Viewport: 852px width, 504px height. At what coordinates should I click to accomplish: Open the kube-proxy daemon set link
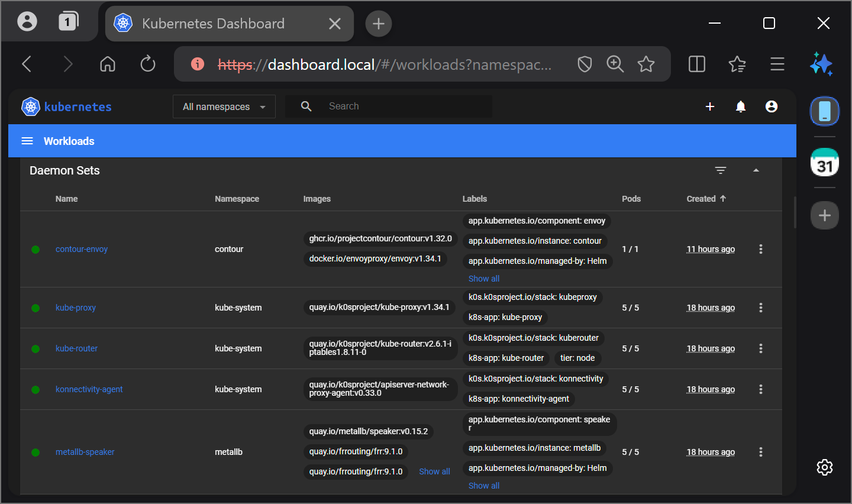coord(76,308)
